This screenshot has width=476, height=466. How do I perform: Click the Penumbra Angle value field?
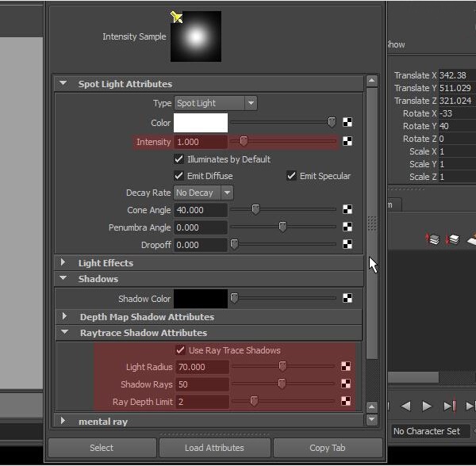[201, 227]
